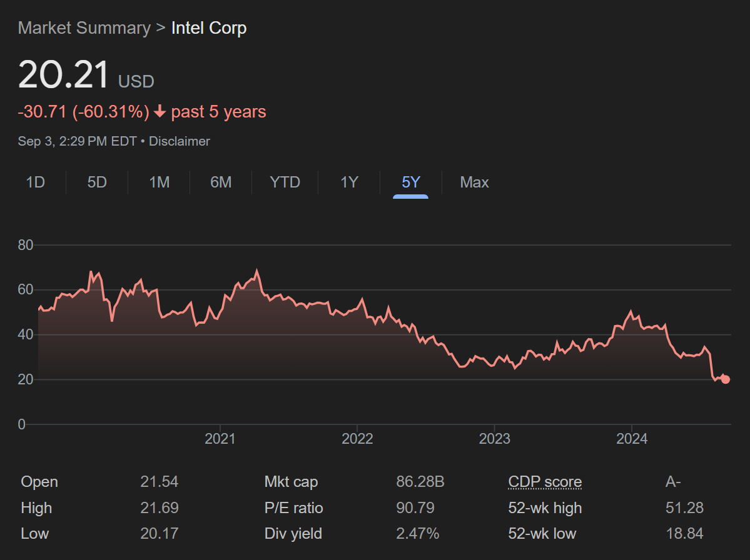Switch to the 1D time range
Image resolution: width=750 pixels, height=560 pixels.
click(x=35, y=182)
